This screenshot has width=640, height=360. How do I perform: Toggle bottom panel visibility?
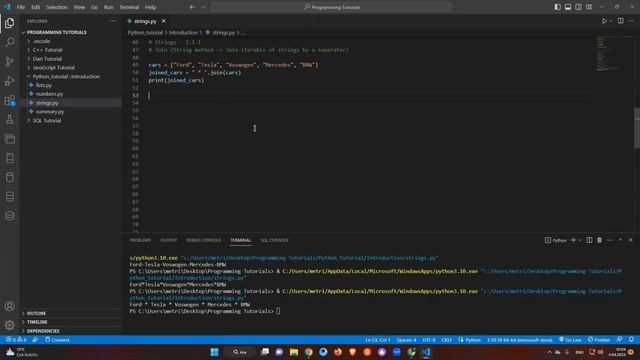[x=568, y=7]
